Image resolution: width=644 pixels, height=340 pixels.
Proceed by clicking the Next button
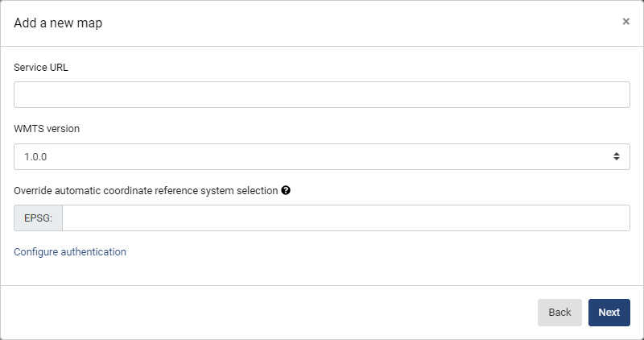[609, 313]
